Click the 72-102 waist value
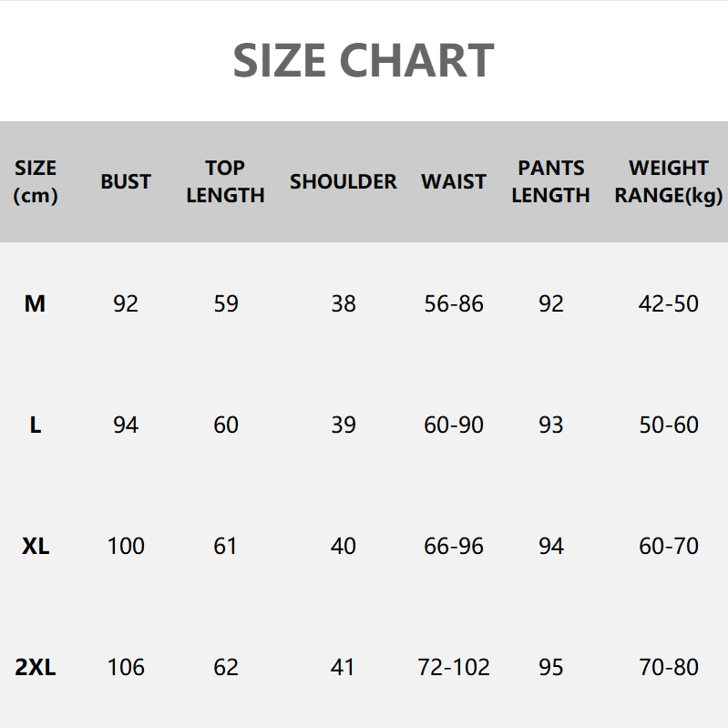Screen dimensions: 728x728 [x=454, y=667]
